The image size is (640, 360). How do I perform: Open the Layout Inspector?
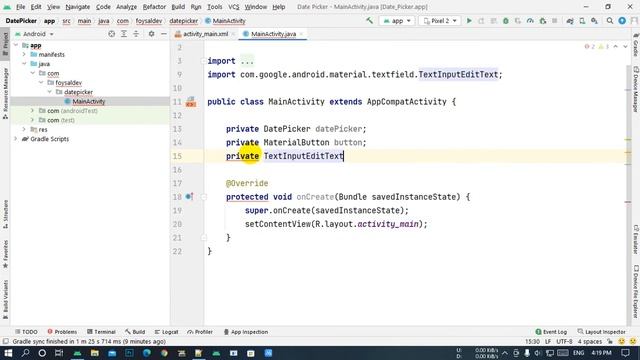[602, 332]
